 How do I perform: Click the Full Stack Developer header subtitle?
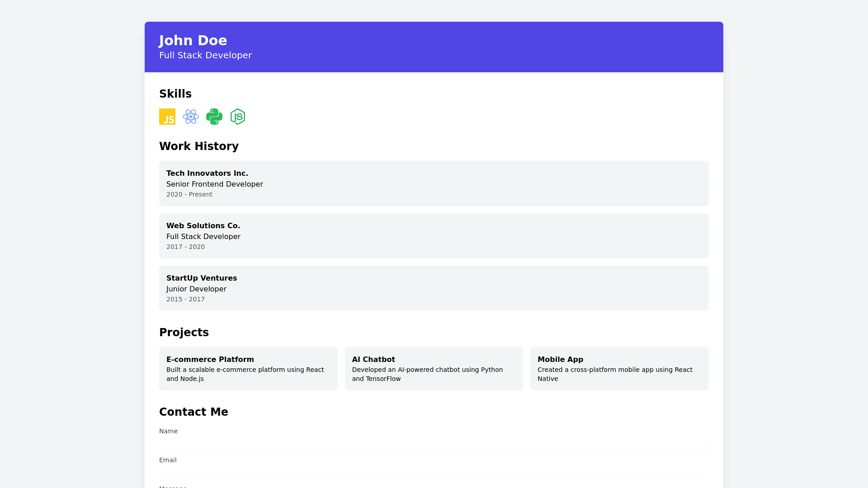[205, 55]
